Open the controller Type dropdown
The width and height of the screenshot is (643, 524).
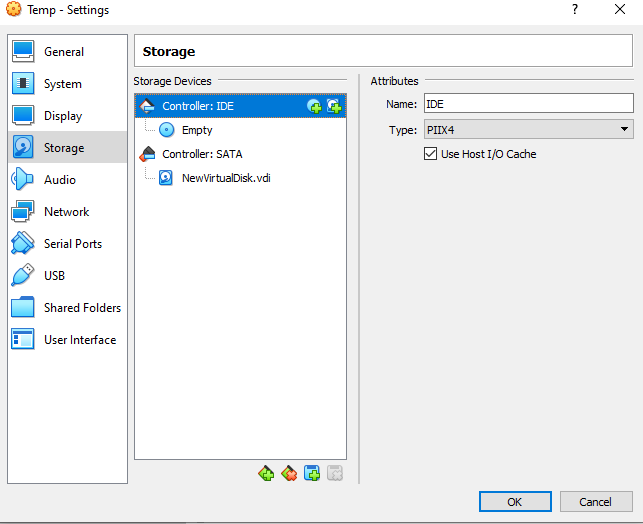(x=528, y=129)
